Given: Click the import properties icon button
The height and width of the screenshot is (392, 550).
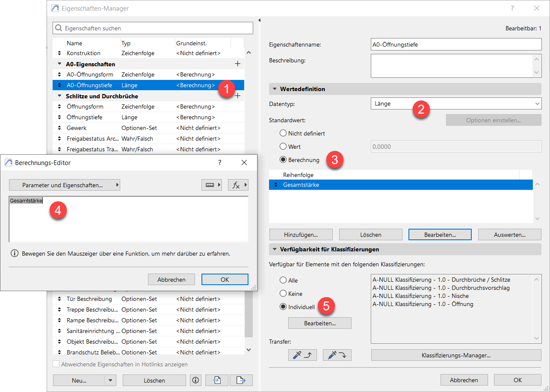Looking at the screenshot, I should 216,380.
